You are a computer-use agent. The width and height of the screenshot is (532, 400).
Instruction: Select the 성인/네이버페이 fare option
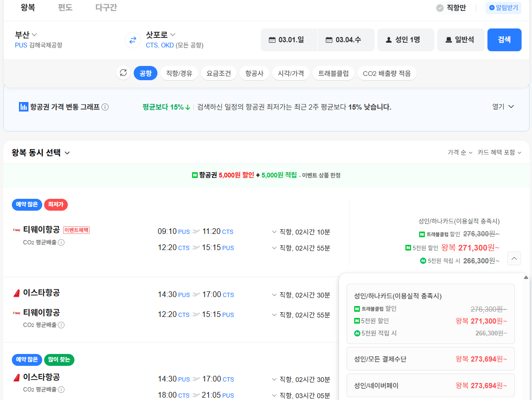pos(431,385)
